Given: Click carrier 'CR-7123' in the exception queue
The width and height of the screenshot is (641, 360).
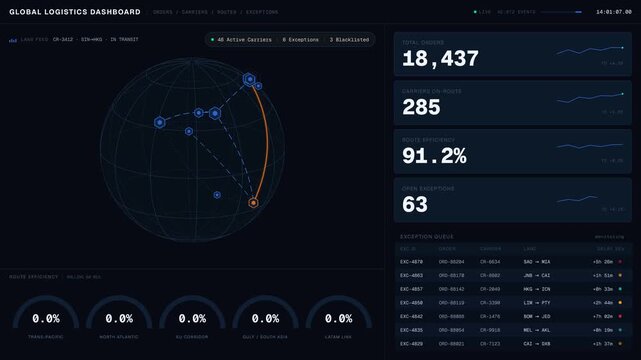Looking at the screenshot, I should coord(490,344).
